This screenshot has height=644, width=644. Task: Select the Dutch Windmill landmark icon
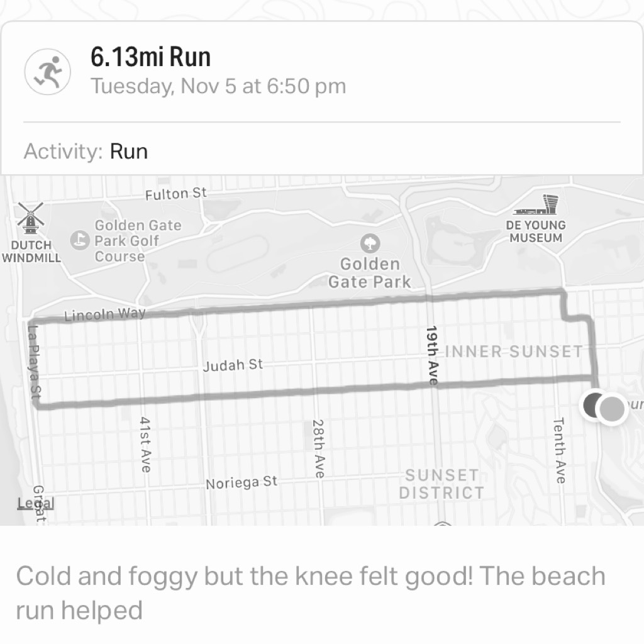point(30,218)
